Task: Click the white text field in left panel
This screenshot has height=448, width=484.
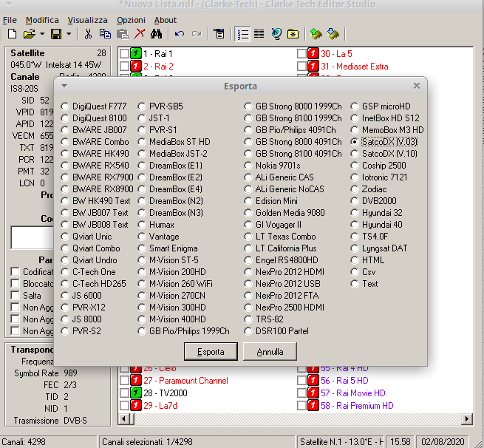Action: pos(32,238)
